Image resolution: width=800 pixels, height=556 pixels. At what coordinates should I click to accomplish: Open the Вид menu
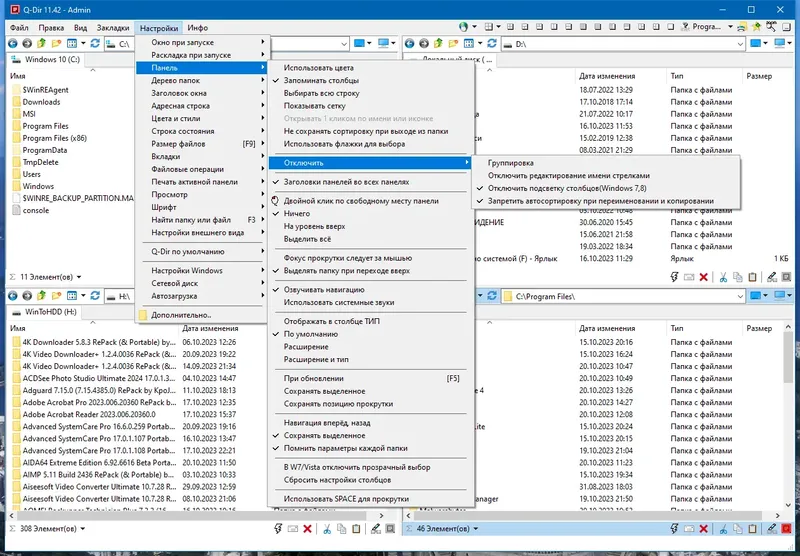80,28
